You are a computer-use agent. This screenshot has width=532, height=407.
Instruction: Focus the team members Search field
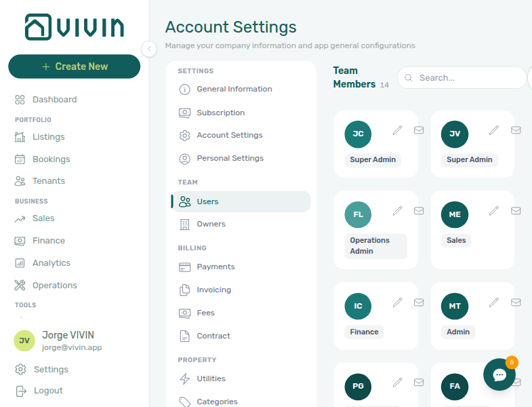coord(462,78)
